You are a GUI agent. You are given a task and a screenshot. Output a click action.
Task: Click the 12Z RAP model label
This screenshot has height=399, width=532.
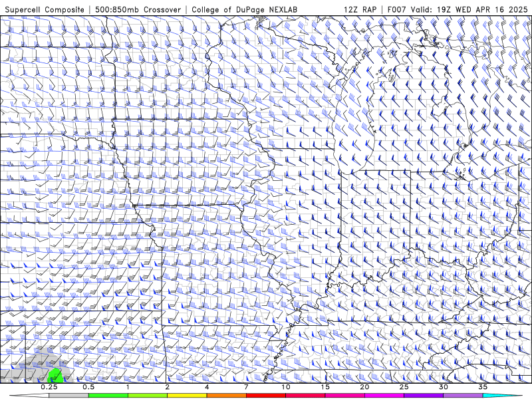(x=360, y=10)
